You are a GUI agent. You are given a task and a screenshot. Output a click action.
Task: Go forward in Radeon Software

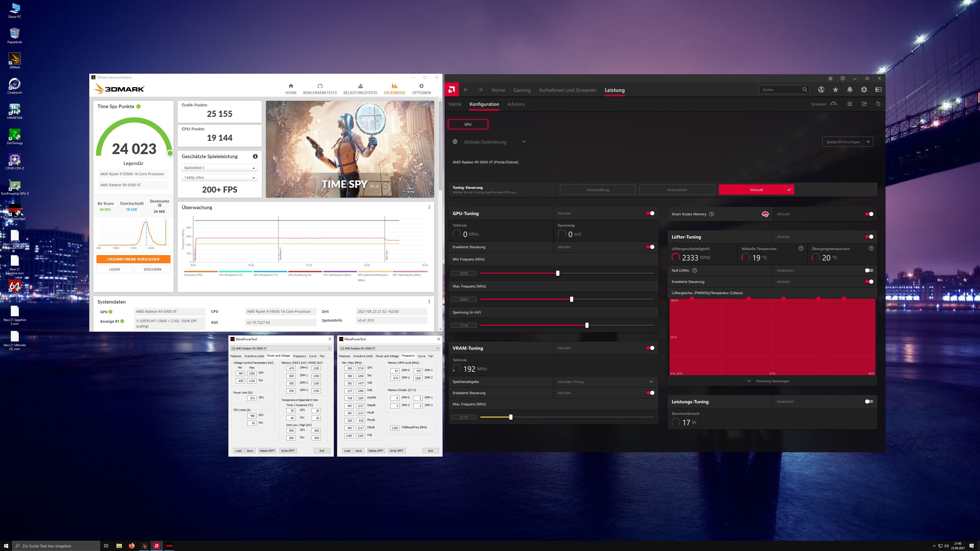[x=480, y=90]
